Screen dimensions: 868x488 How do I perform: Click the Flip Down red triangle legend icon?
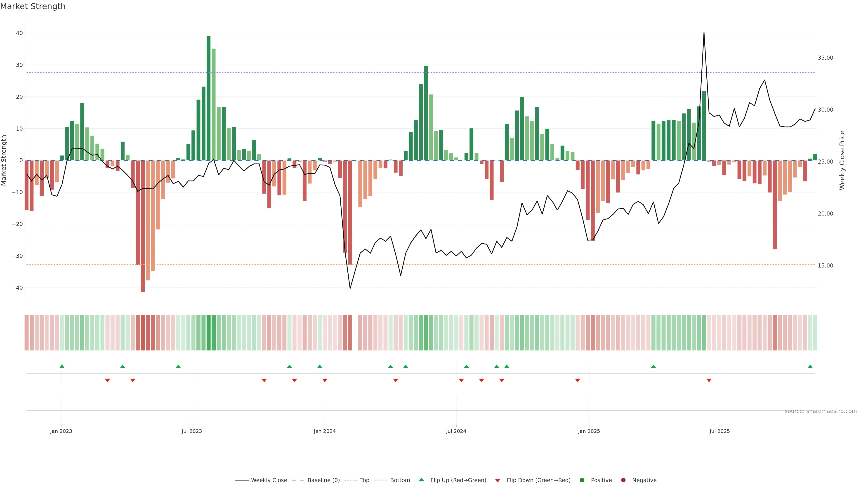[x=498, y=481]
